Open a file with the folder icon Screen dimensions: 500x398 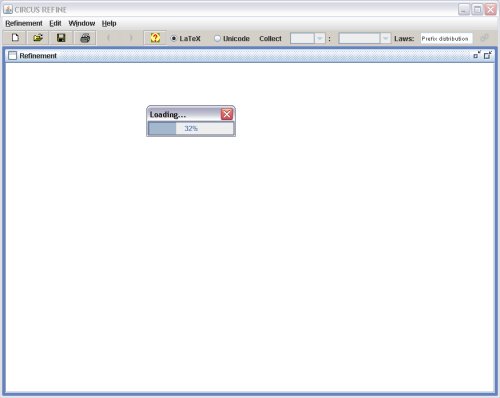tap(38, 38)
